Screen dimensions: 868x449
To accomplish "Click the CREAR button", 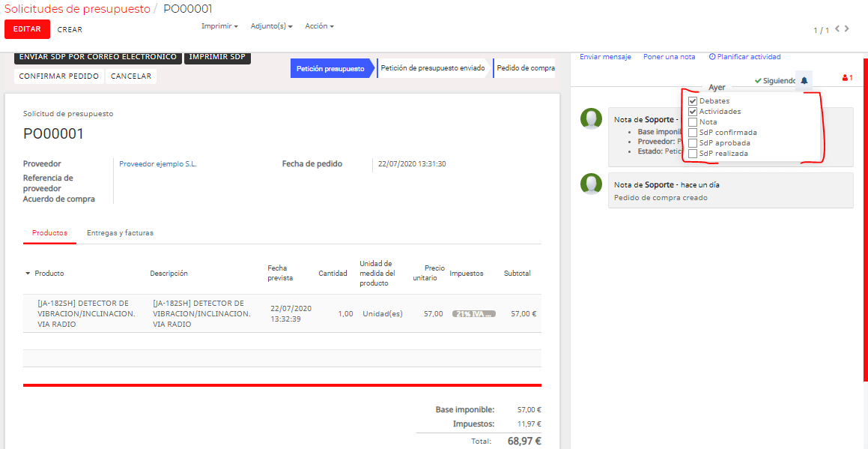I will pos(70,29).
